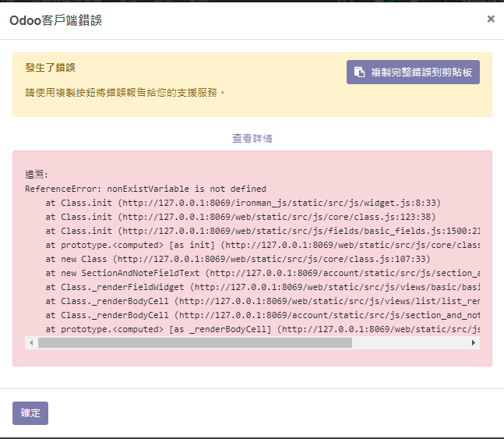The width and height of the screenshot is (504, 439).
Task: Click the widget.js:8:33 traceback line
Action: [x=243, y=203]
